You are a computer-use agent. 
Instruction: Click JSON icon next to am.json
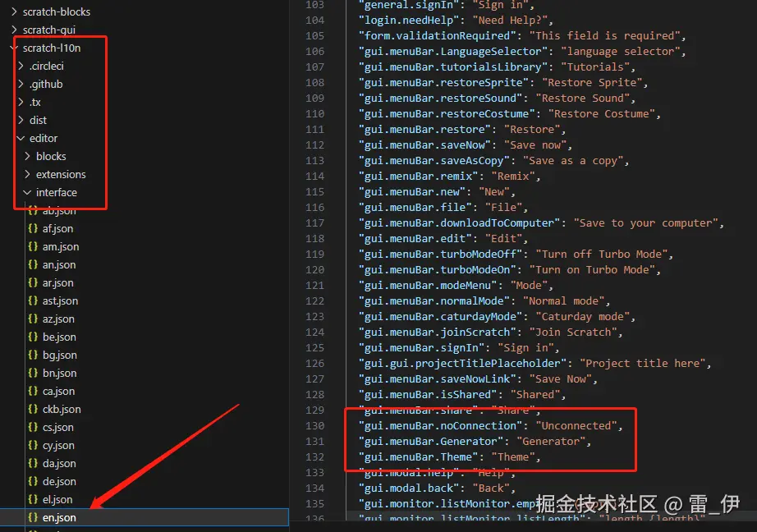(33, 246)
